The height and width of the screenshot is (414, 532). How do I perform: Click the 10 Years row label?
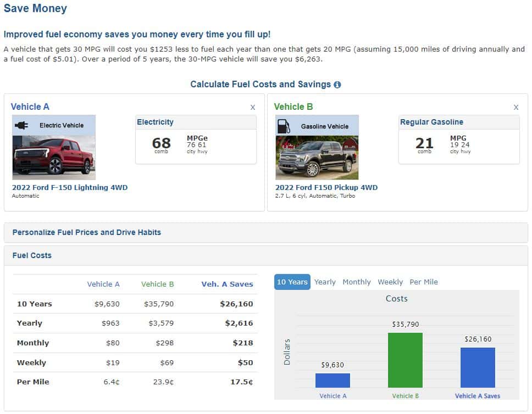click(34, 304)
